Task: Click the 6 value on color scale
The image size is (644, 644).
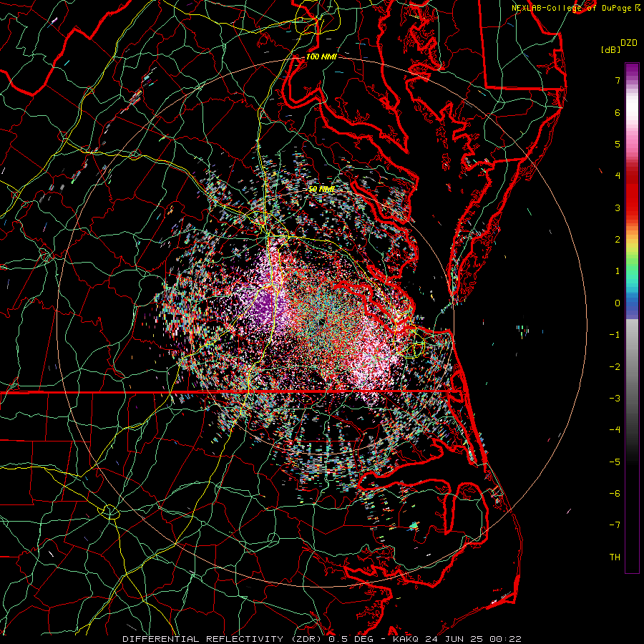Action: point(618,112)
